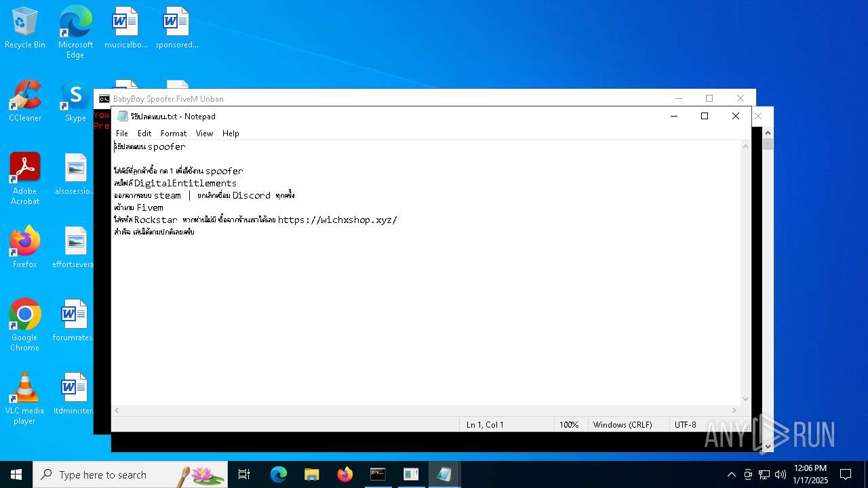Select the alsosessio... image file icon
The height and width of the screenshot is (488, 868).
[75, 174]
